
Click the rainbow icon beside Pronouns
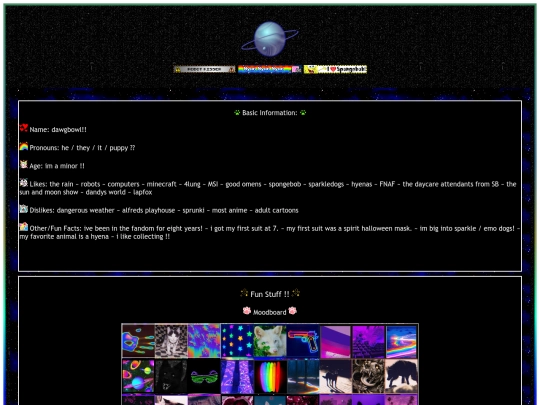pos(24,146)
